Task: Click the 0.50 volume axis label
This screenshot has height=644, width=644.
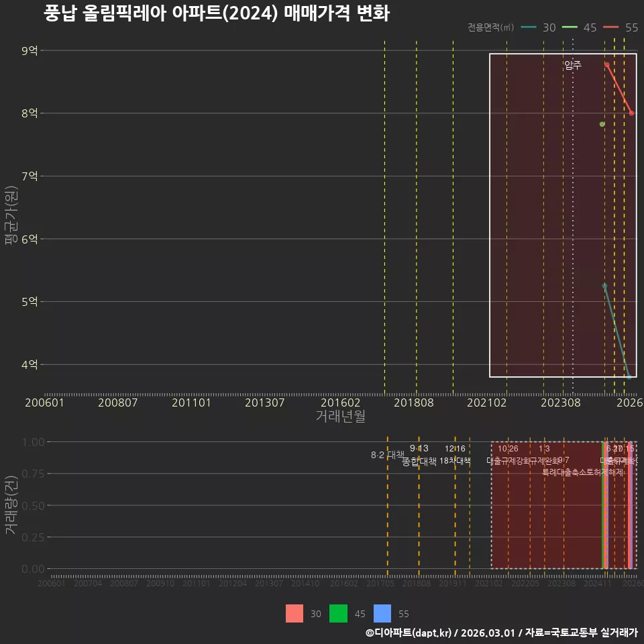Action: click(x=34, y=506)
